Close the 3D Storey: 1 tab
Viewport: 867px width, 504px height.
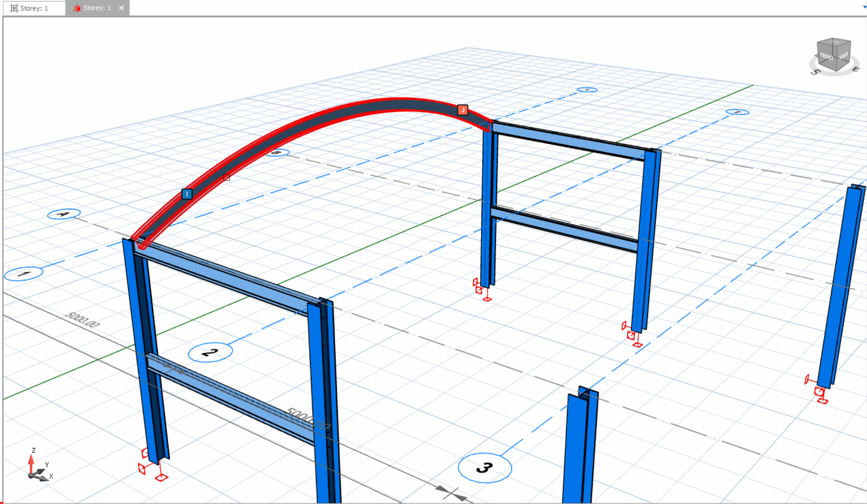point(121,8)
